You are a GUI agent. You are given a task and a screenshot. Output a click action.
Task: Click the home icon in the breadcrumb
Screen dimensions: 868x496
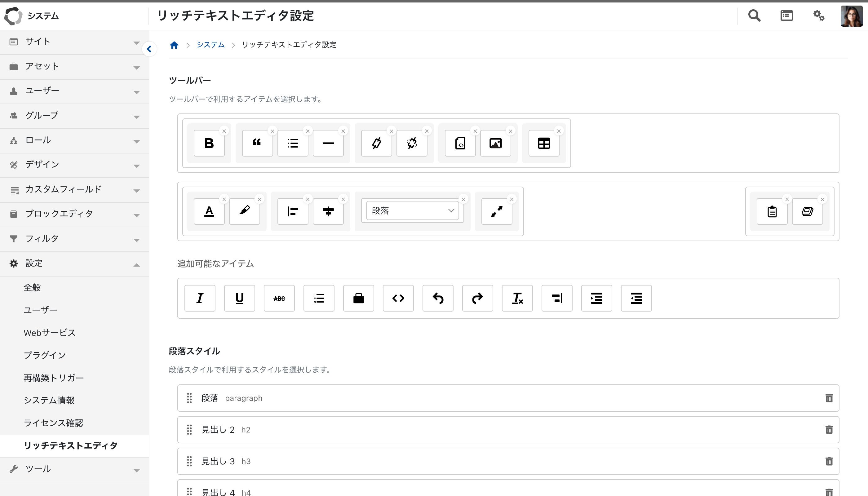coord(175,44)
